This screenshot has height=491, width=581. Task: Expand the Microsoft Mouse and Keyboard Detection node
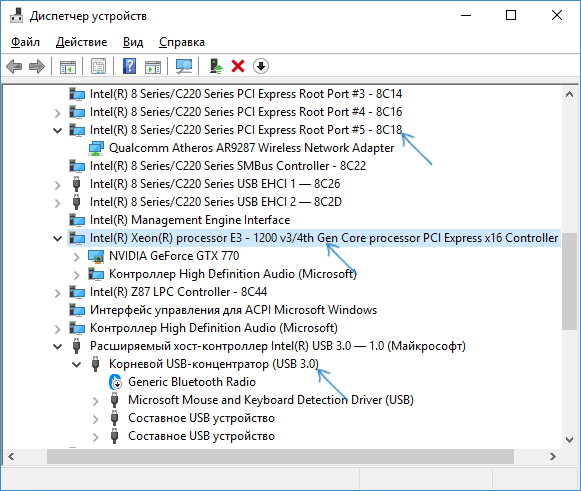96,401
